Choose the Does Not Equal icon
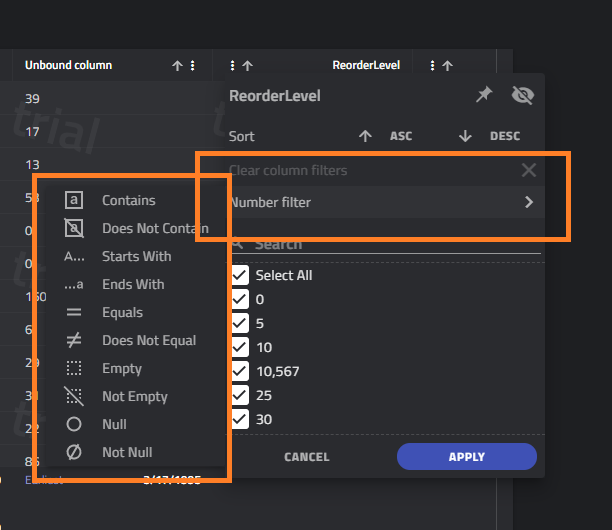Screen dimensions: 612x530 pos(74,340)
